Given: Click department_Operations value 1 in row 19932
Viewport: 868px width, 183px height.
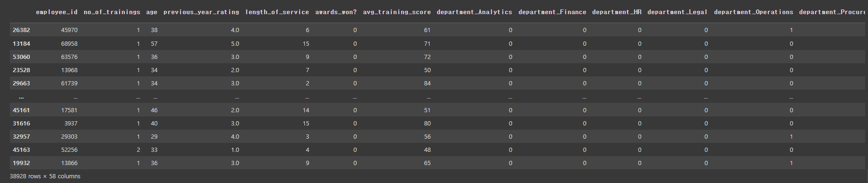Looking at the screenshot, I should click(x=791, y=163).
